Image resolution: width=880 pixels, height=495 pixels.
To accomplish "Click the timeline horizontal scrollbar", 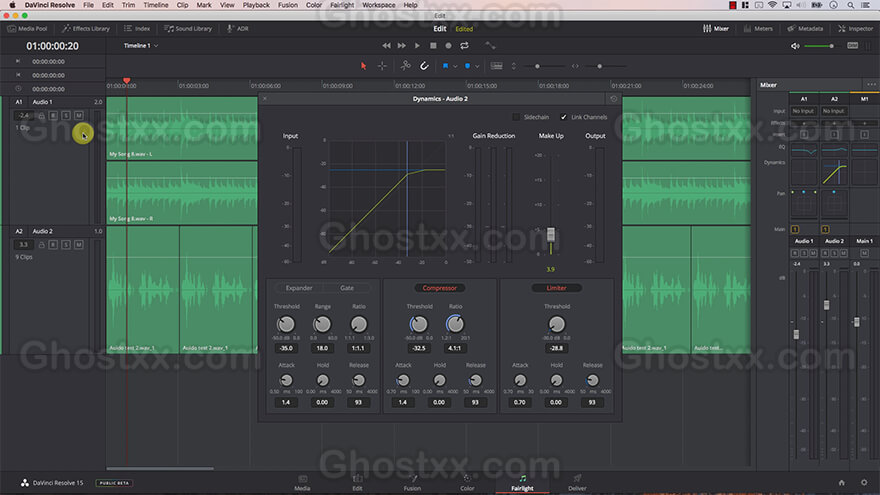I will pyautogui.click(x=160, y=468).
